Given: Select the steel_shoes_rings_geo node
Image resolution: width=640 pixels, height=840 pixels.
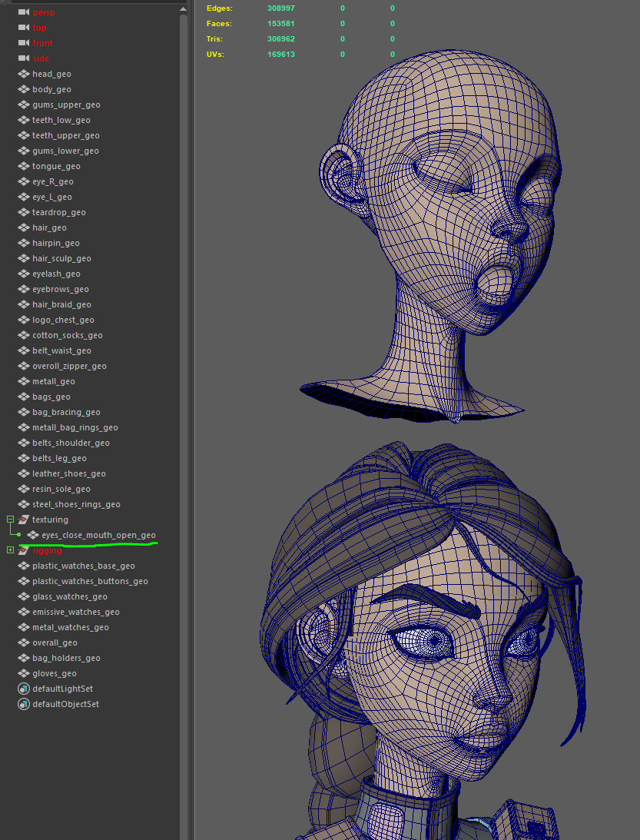Looking at the screenshot, I should pos(76,504).
